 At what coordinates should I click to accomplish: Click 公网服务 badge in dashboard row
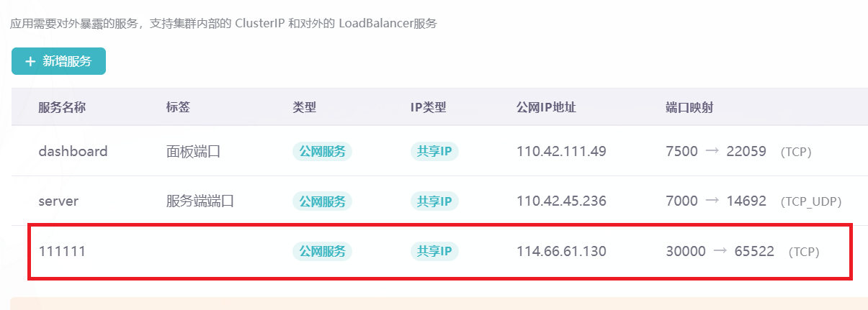pos(322,151)
